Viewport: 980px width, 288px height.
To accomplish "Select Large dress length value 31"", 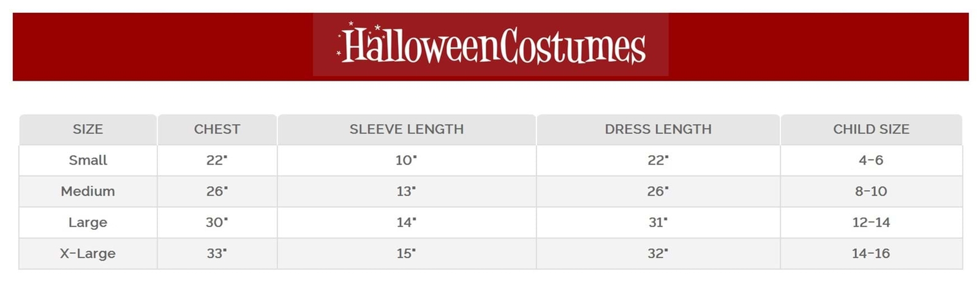I will coord(658,223).
